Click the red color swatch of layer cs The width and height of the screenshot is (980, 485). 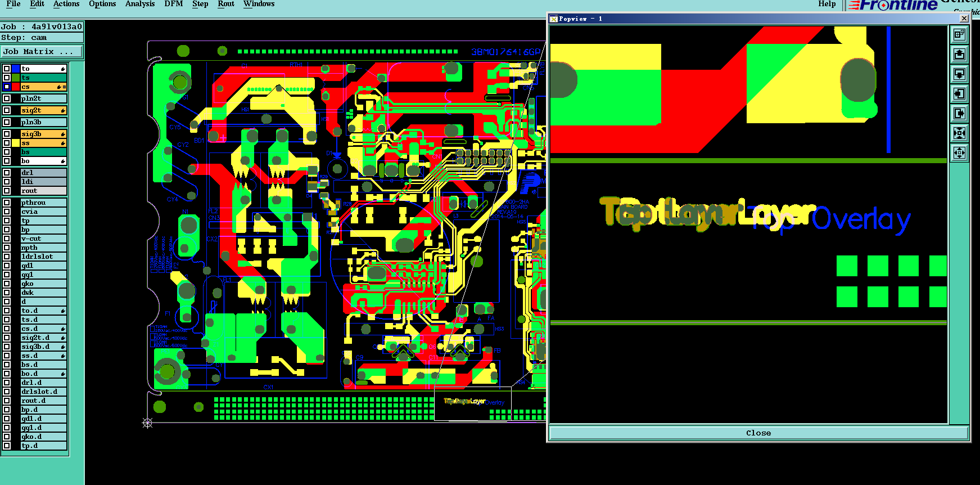(16, 87)
